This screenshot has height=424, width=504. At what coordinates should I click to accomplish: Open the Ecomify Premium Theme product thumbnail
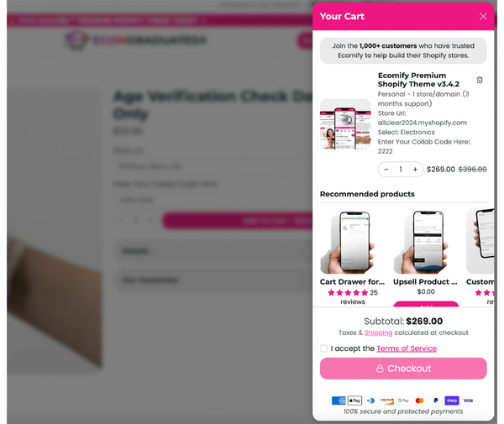pos(345,124)
